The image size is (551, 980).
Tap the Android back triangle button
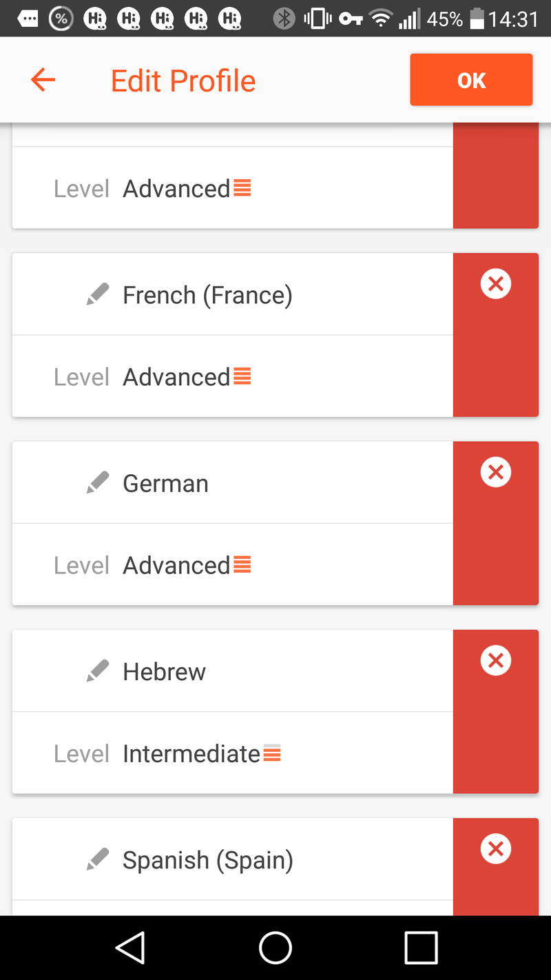[x=130, y=948]
